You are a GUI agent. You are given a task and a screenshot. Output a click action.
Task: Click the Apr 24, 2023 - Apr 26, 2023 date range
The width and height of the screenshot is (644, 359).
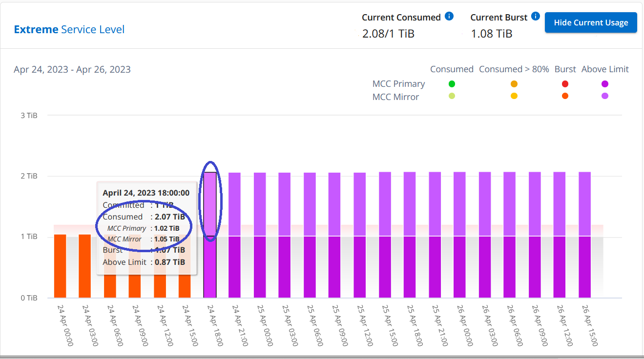[72, 69]
